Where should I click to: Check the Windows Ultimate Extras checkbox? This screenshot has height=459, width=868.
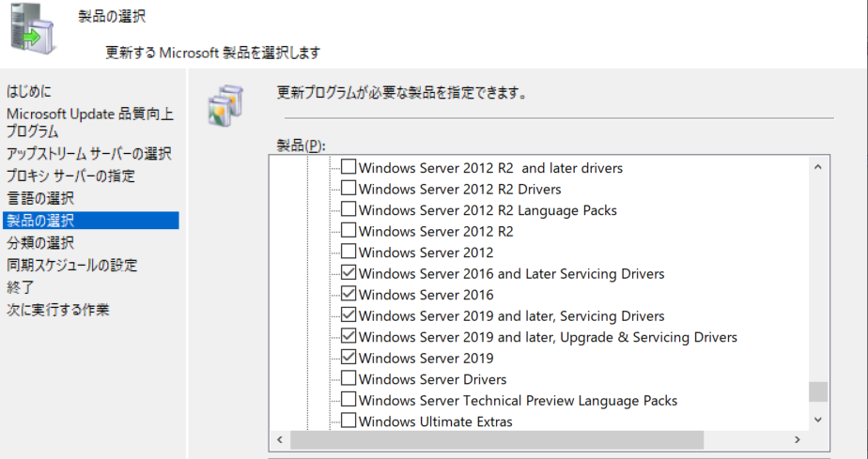349,421
